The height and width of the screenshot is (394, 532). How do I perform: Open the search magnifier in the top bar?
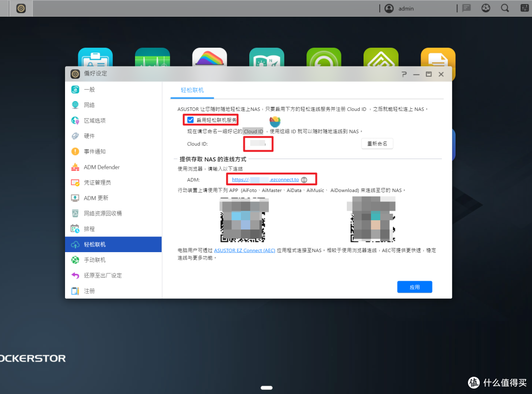pyautogui.click(x=504, y=8)
